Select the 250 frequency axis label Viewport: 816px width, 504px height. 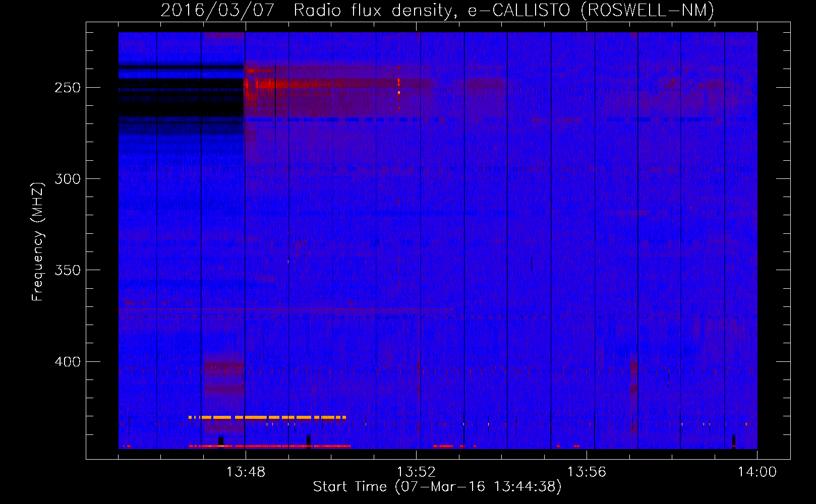68,88
